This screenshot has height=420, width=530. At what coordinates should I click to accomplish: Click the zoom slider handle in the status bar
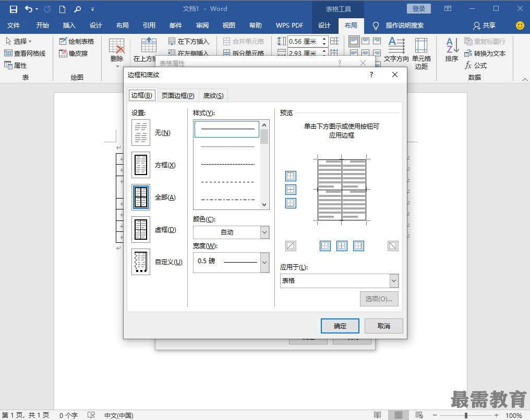pos(466,415)
